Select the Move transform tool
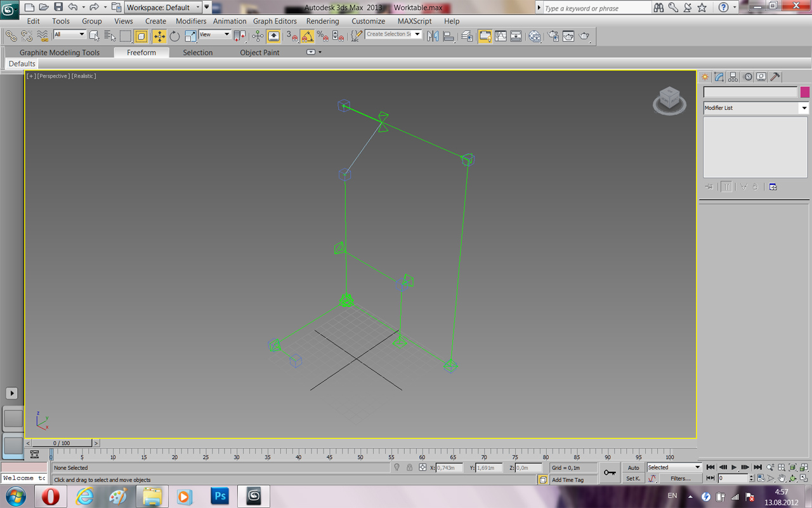Viewport: 812px width, 508px height. coord(159,36)
